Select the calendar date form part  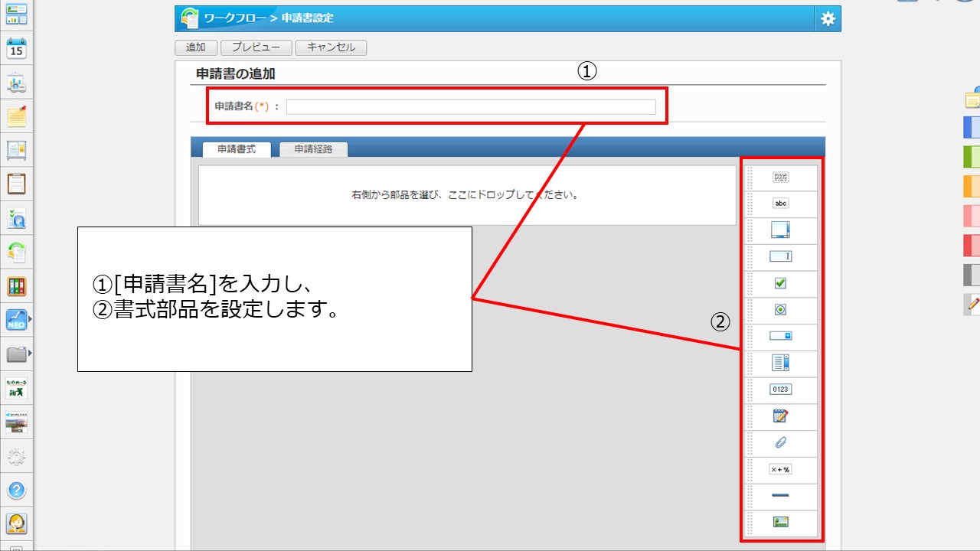(780, 416)
